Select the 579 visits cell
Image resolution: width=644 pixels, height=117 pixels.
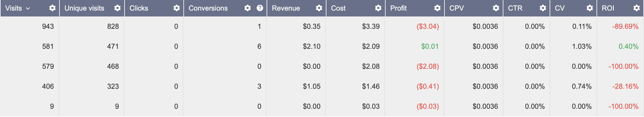click(48, 66)
